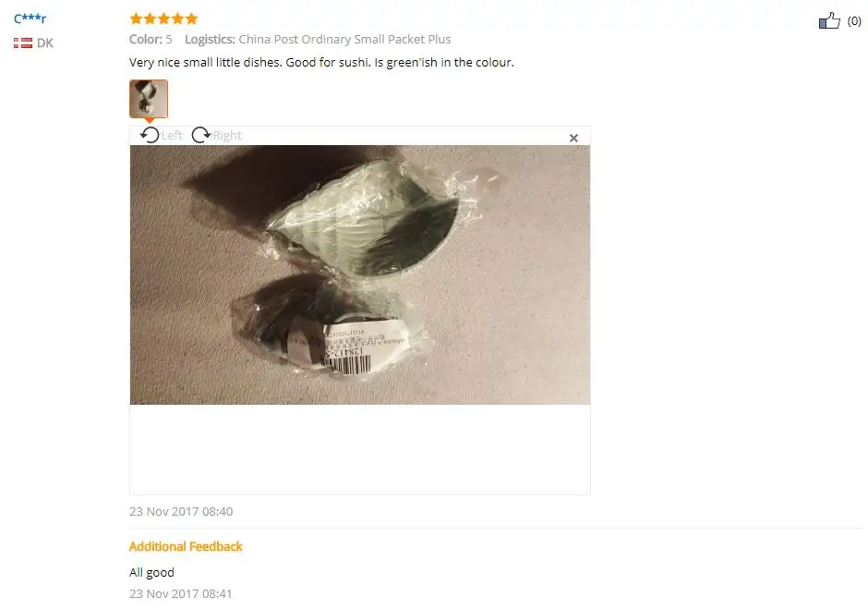Click the Color: 5 variant label
Viewport: 868px width, 609px height.
(151, 40)
